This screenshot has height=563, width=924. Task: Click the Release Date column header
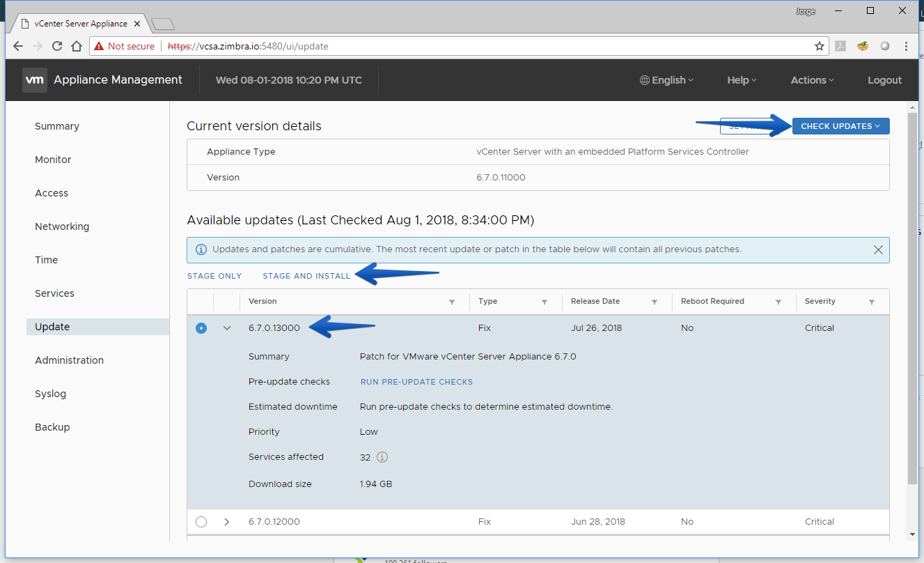(595, 302)
